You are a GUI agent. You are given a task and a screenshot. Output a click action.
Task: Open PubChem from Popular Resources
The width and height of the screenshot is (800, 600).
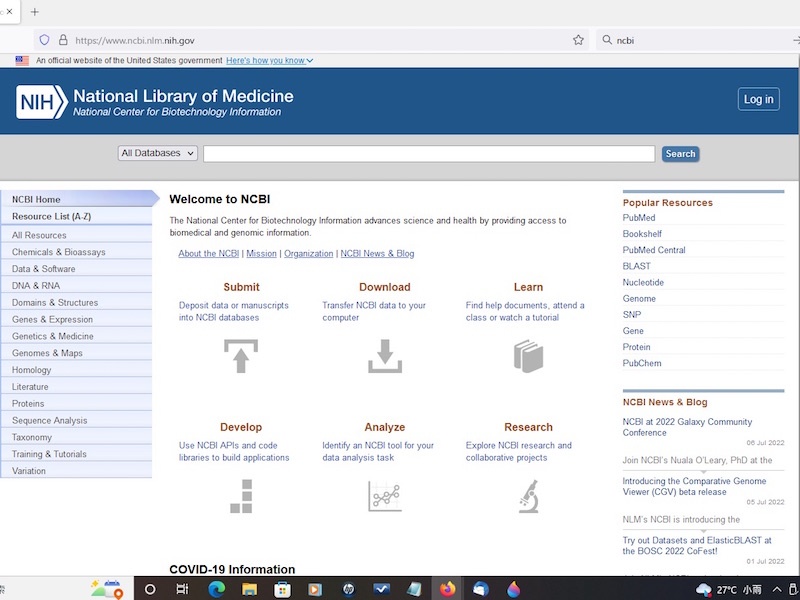click(x=642, y=363)
